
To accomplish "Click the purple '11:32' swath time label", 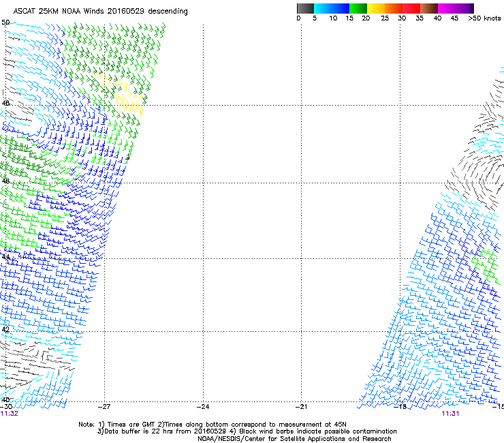I will [10, 414].
